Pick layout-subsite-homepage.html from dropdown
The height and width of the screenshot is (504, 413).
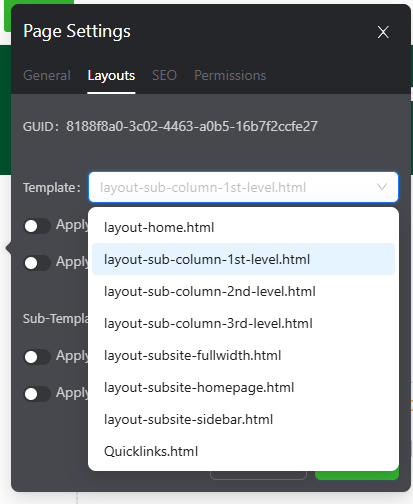pyautogui.click(x=243, y=387)
